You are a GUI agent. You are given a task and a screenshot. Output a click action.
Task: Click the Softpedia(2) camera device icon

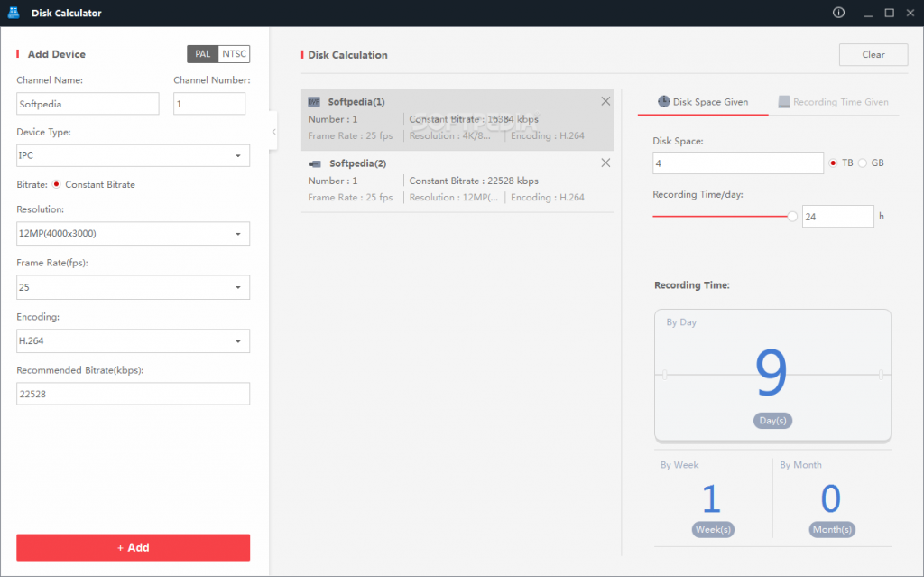coord(314,163)
